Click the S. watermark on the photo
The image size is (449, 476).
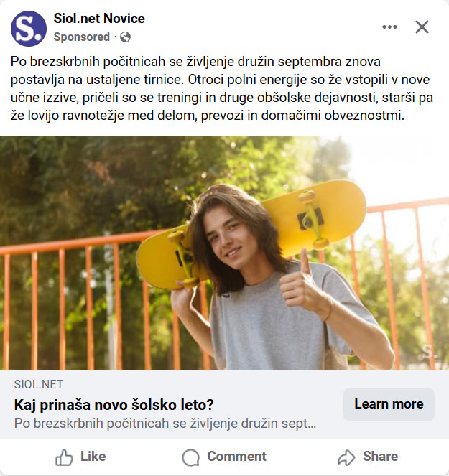click(x=429, y=352)
